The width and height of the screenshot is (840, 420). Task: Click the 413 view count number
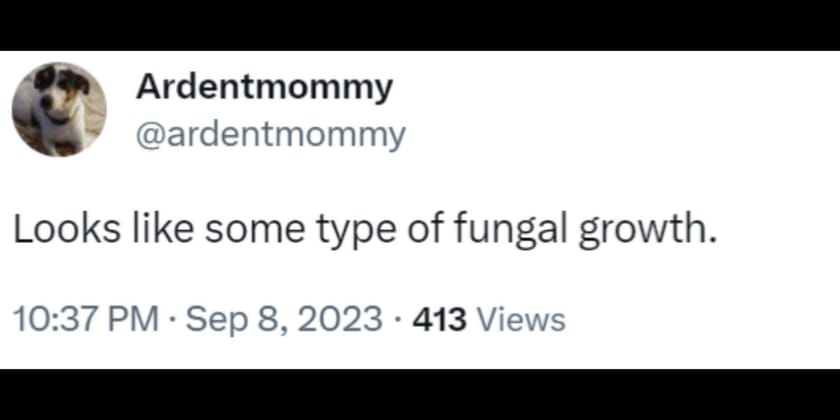[x=441, y=320]
